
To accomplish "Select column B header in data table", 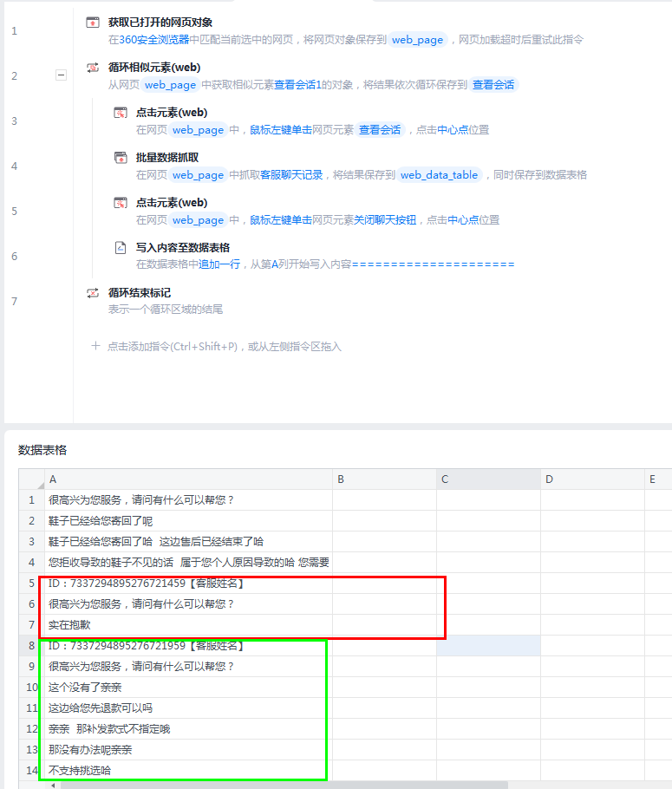I will [385, 479].
